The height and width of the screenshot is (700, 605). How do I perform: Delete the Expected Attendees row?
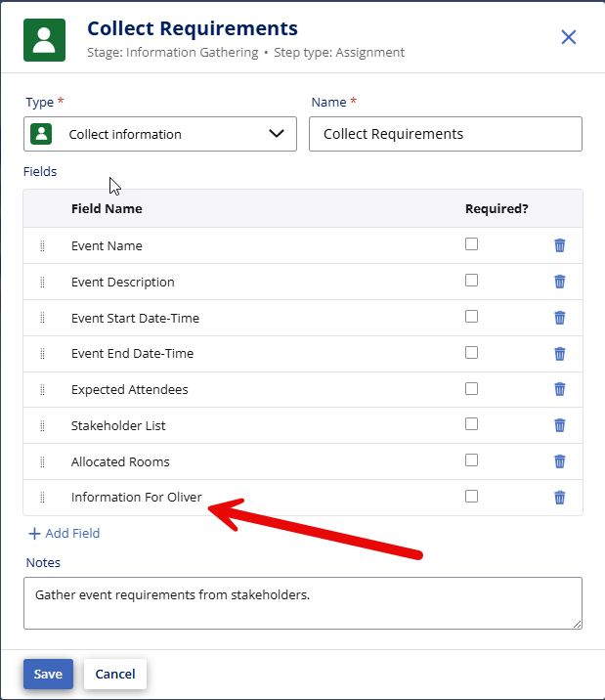559,389
